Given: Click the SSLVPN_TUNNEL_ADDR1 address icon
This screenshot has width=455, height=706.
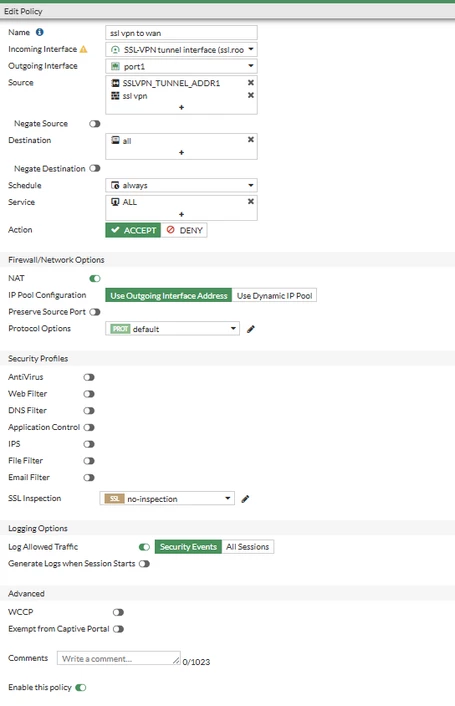Looking at the screenshot, I should click(x=115, y=83).
